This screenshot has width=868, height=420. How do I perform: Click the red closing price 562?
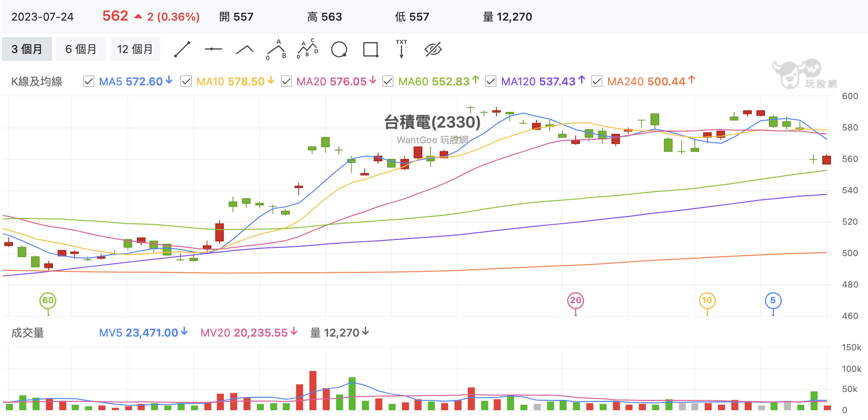[115, 16]
